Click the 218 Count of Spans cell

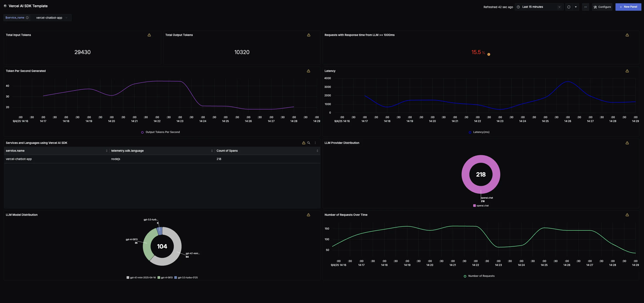[219, 159]
